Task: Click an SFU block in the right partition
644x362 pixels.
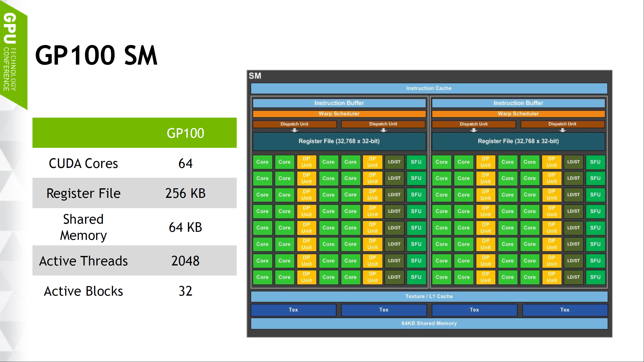Action: [x=595, y=162]
